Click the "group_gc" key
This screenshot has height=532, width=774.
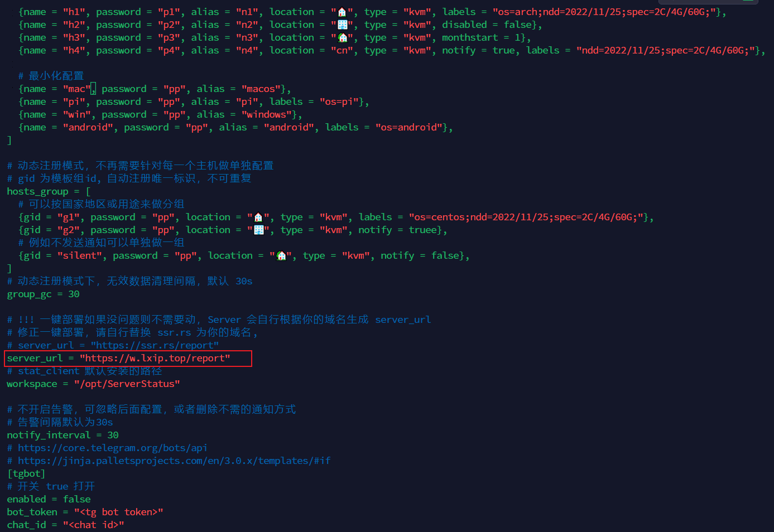click(29, 294)
